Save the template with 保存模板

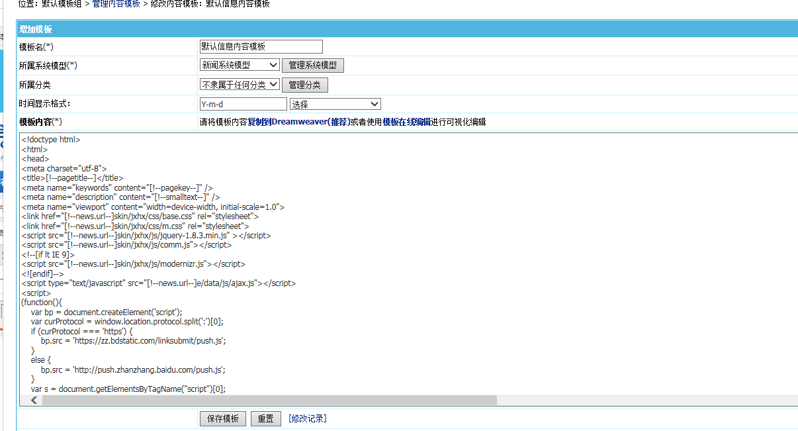click(x=223, y=418)
